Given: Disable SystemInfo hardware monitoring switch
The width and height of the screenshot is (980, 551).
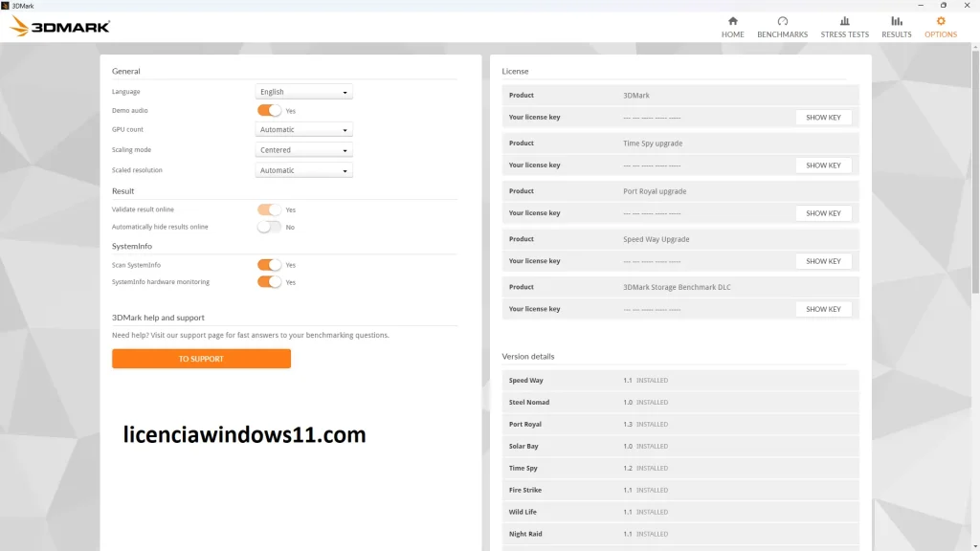Looking at the screenshot, I should (x=269, y=282).
